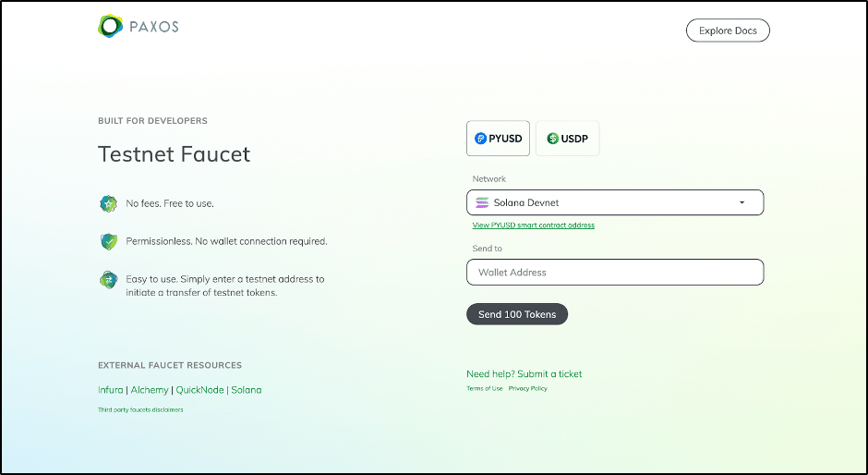868x475 pixels.
Task: Open the Network dropdown arrow
Action: click(741, 202)
